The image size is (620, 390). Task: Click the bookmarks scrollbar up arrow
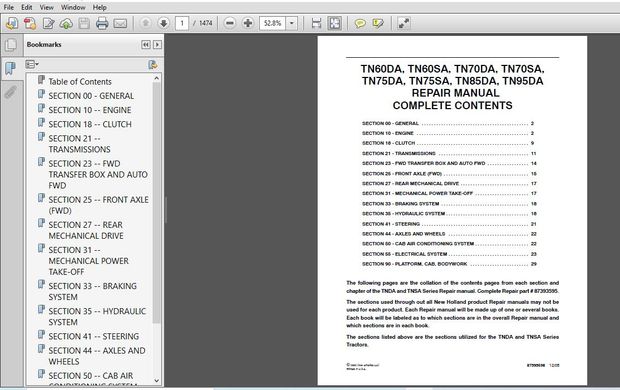[157, 78]
